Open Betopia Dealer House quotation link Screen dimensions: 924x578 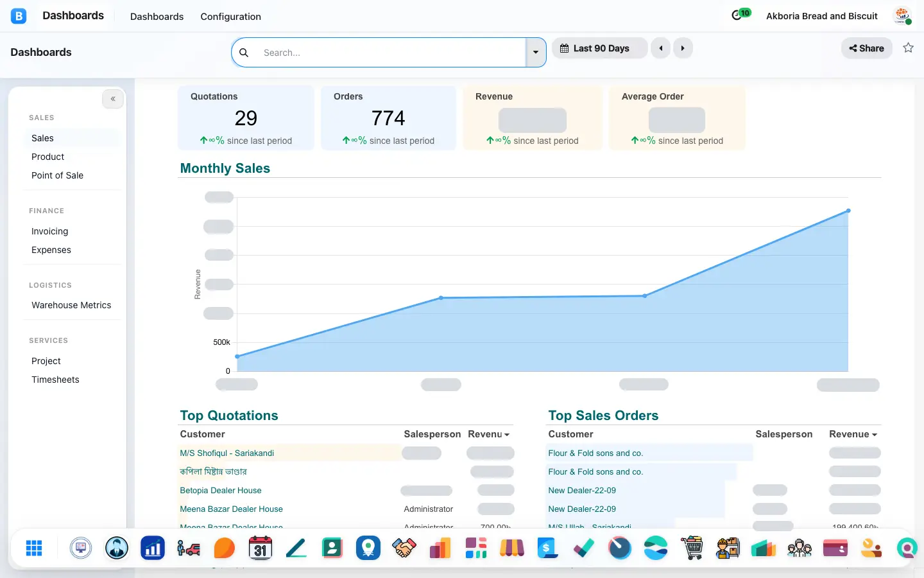(221, 490)
